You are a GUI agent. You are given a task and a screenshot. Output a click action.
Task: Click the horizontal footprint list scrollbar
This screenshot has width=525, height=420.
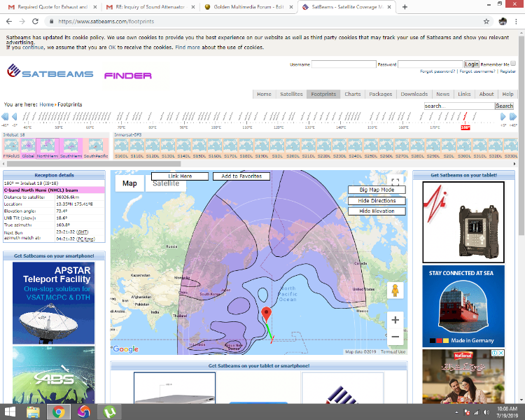point(94,164)
